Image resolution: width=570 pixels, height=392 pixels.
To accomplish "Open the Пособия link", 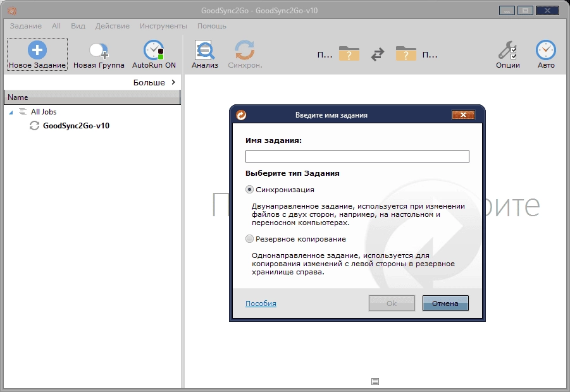I will 261,303.
